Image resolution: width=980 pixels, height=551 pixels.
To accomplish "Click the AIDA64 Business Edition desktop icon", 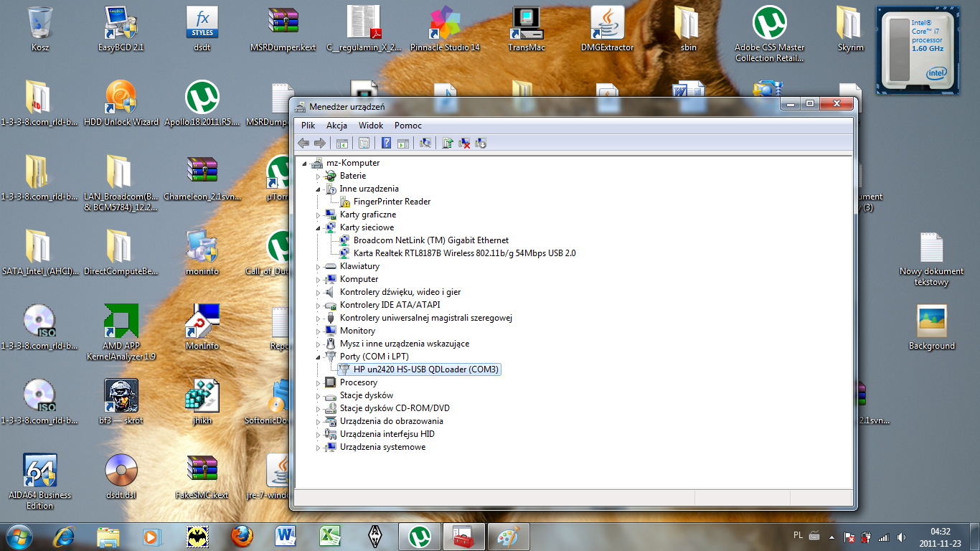I will (40, 481).
